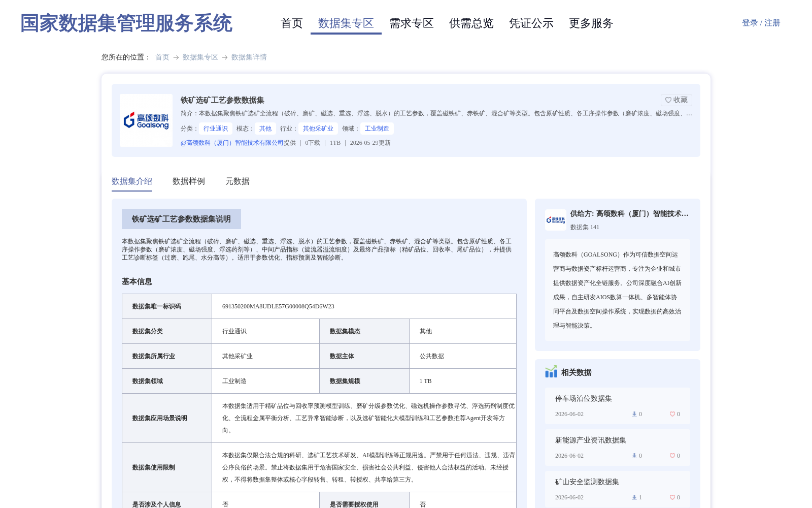Click 铁矿选矿工艺参数数据集说明 heading

pyautogui.click(x=181, y=219)
